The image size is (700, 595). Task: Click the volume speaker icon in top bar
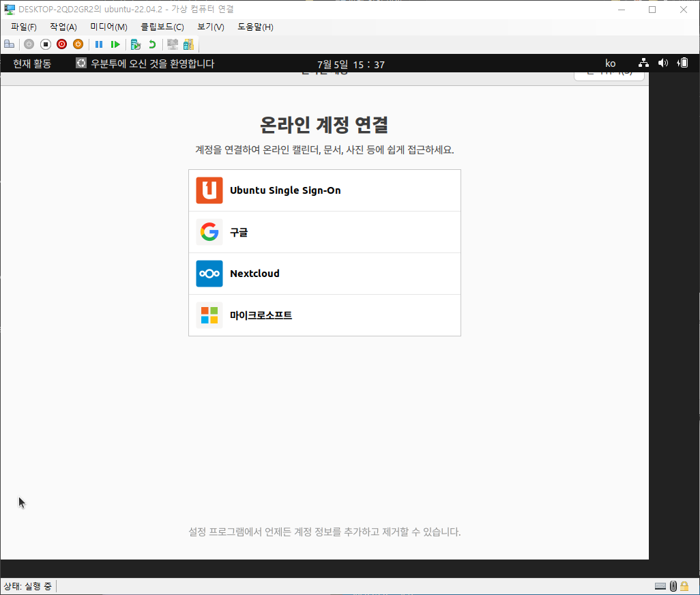point(663,63)
